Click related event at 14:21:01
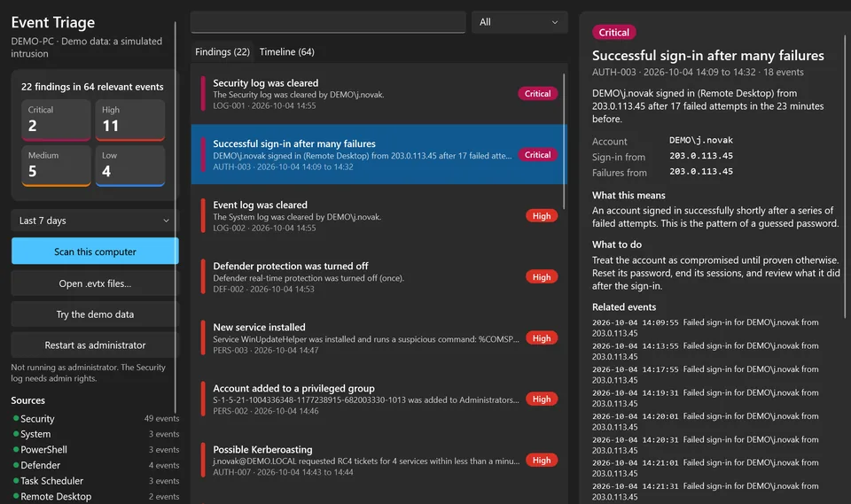 (x=706, y=468)
